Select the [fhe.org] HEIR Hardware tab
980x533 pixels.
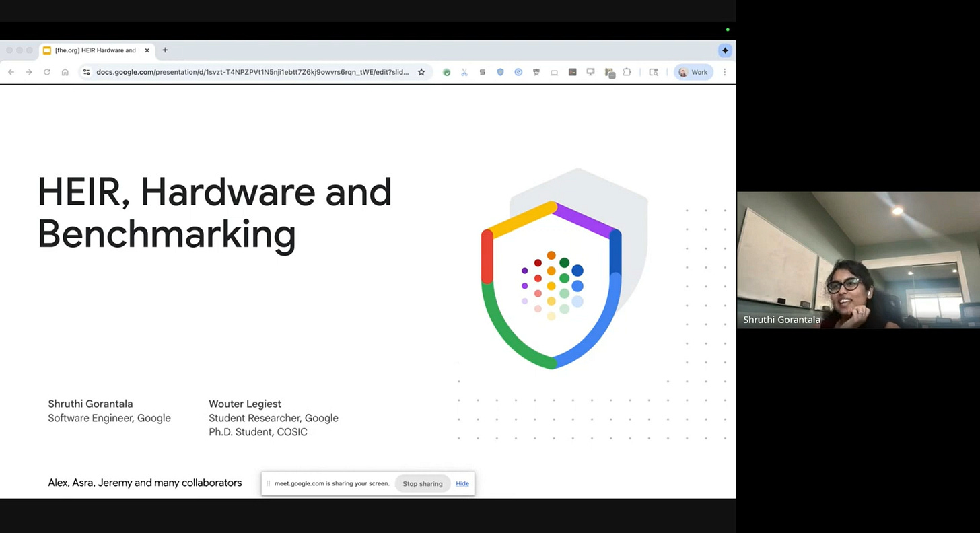tap(97, 50)
